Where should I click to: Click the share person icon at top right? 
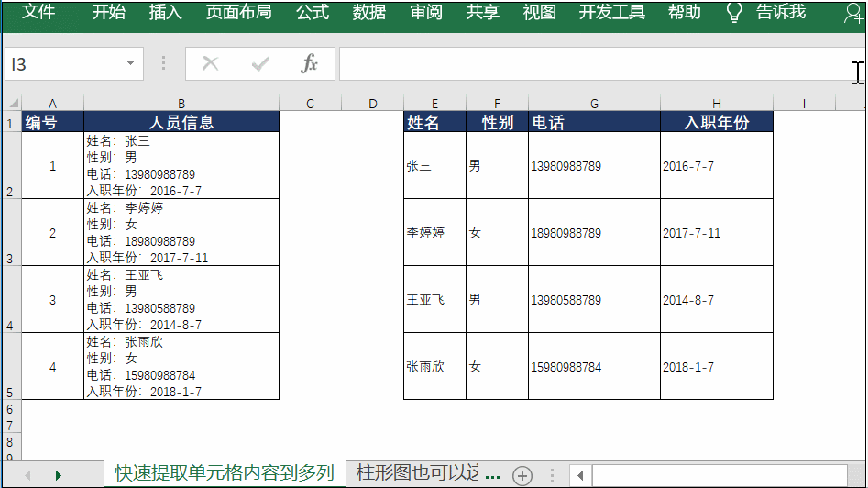853,13
